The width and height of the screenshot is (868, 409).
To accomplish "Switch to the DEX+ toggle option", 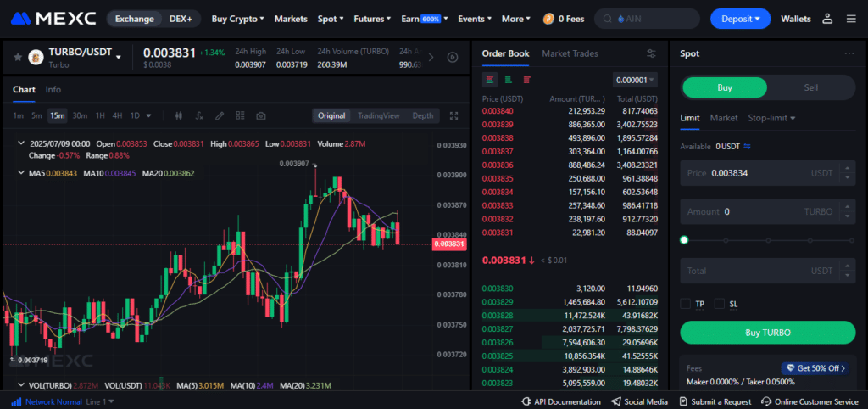I will (181, 19).
